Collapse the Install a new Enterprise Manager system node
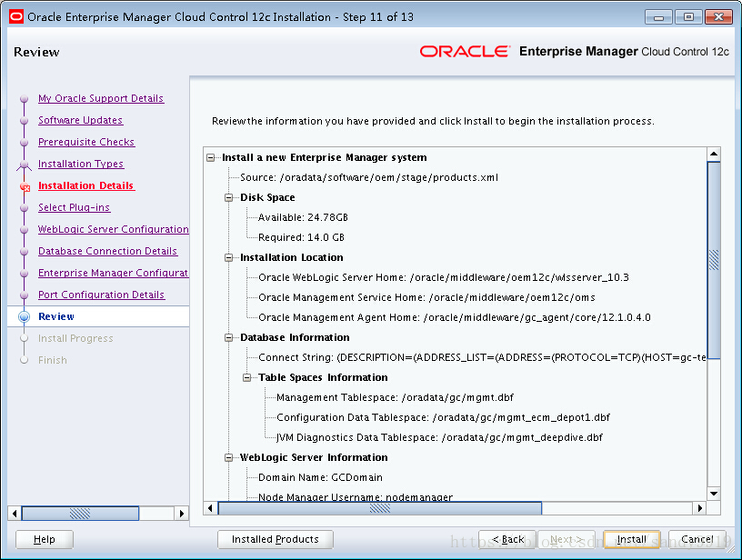Viewport: 742px width, 560px height. (x=211, y=158)
